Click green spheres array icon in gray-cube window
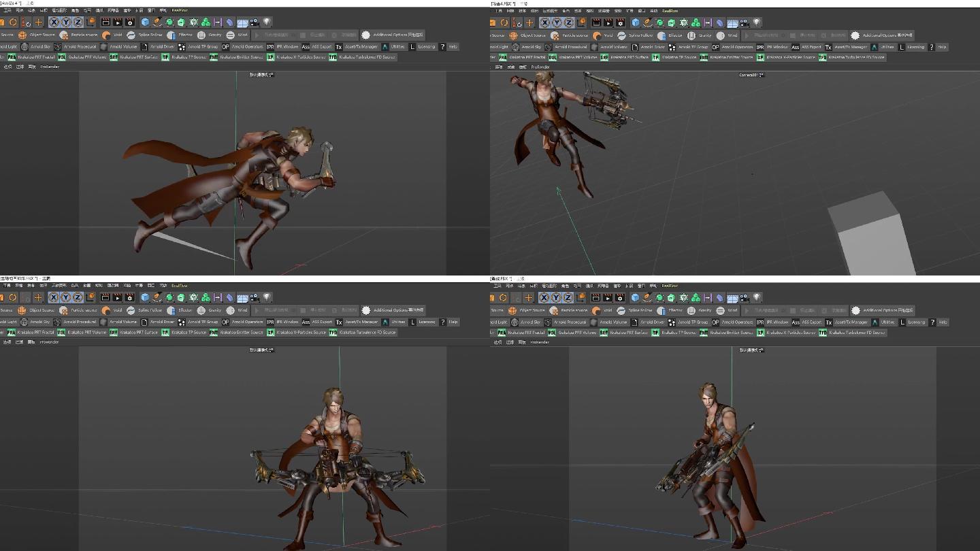 (x=696, y=22)
